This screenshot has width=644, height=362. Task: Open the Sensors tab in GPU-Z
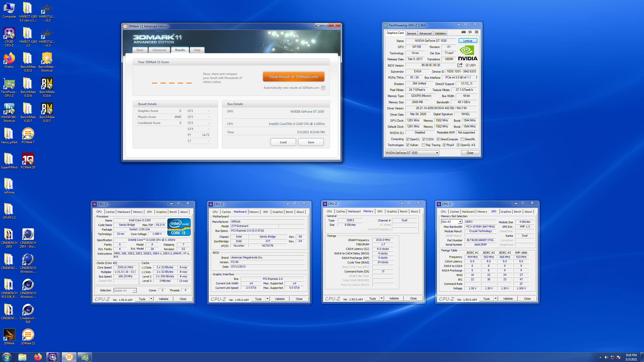(411, 33)
